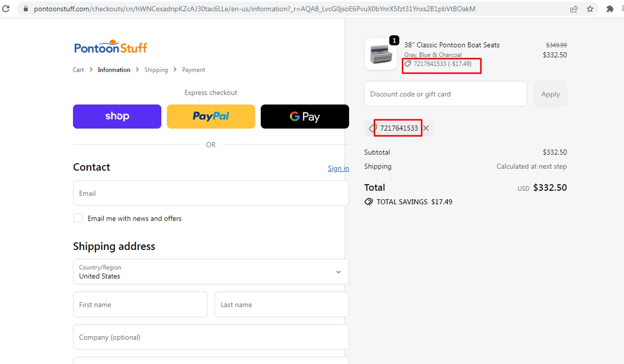Check out with PayPal button

pos(211,116)
